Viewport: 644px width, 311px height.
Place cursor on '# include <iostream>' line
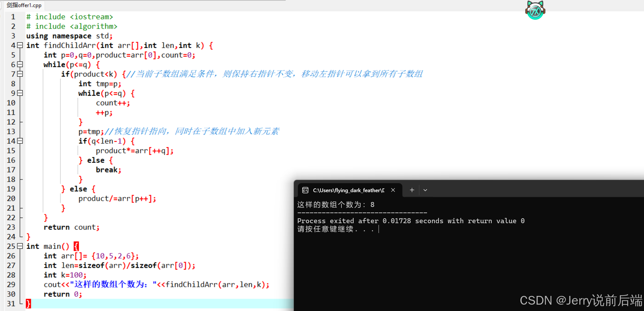(70, 17)
